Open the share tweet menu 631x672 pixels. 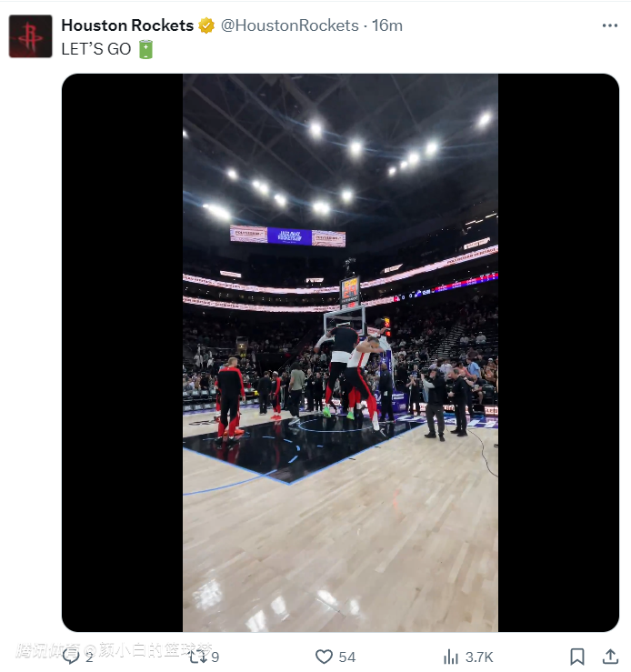[x=610, y=656]
